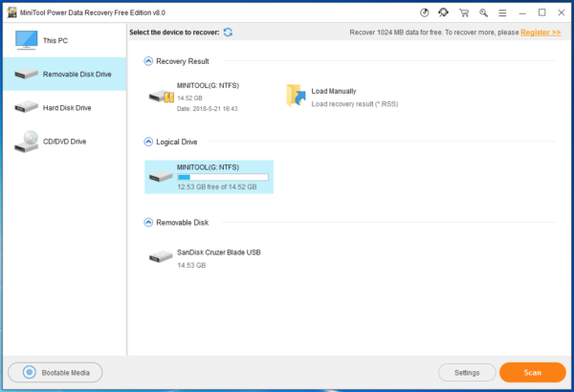Click the Removable Disk Drive sidebar icon
Image resolution: width=574 pixels, height=392 pixels.
click(27, 74)
